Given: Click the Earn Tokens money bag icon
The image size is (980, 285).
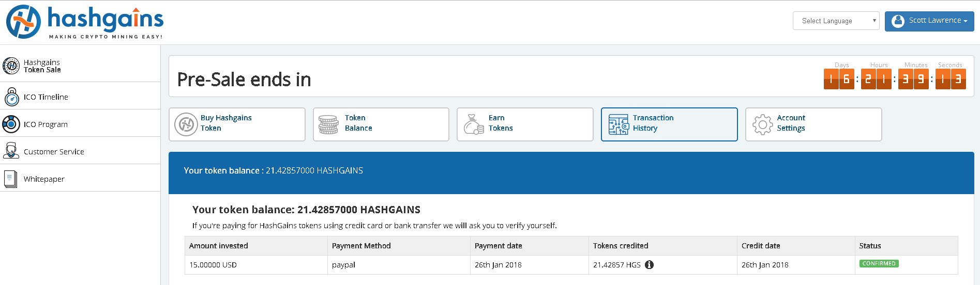Looking at the screenshot, I should click(473, 124).
